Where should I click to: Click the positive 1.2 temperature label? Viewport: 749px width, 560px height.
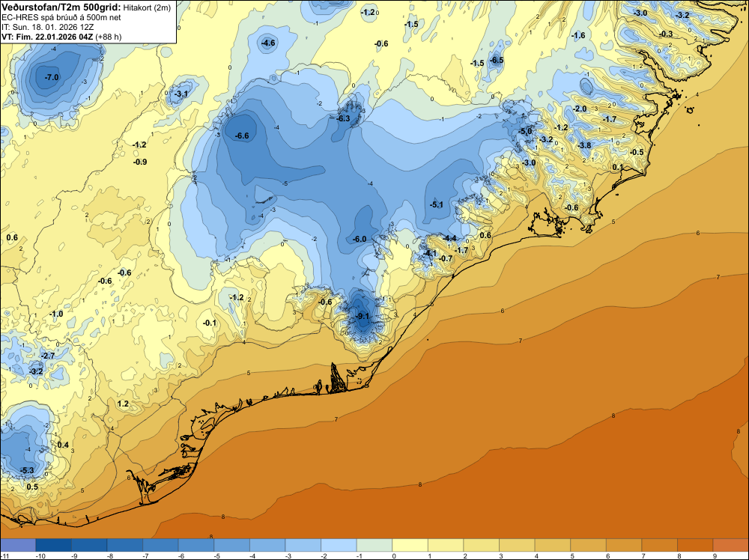pyautogui.click(x=123, y=404)
